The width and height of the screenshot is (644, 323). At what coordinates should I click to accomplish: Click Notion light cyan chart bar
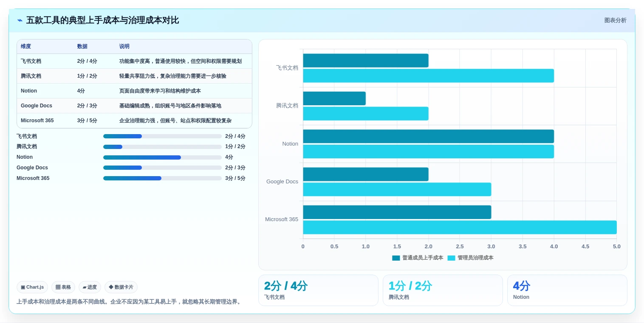tap(428, 152)
